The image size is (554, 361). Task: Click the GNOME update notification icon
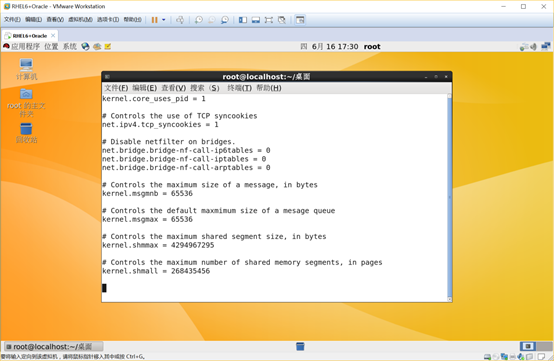(x=524, y=47)
